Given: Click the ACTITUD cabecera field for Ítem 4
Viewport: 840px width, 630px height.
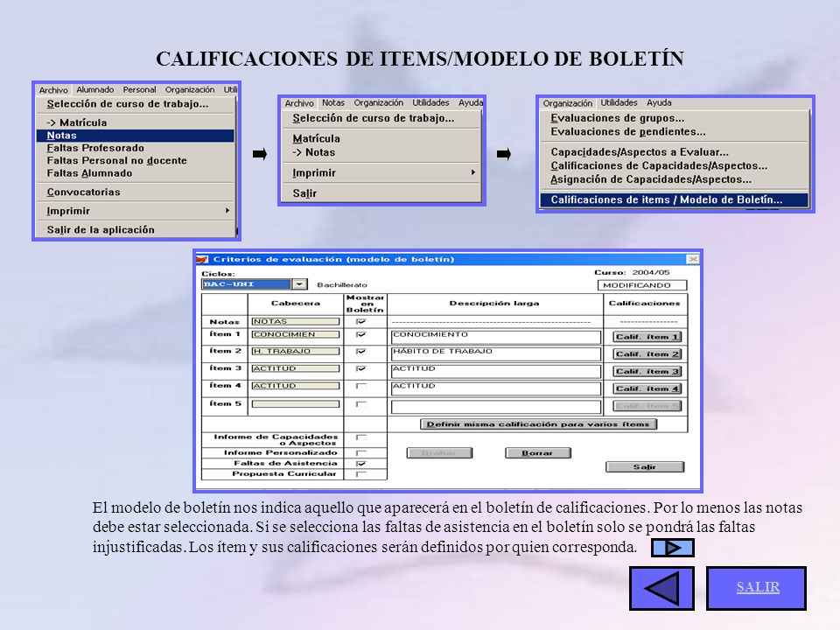Looking at the screenshot, I should point(296,386).
